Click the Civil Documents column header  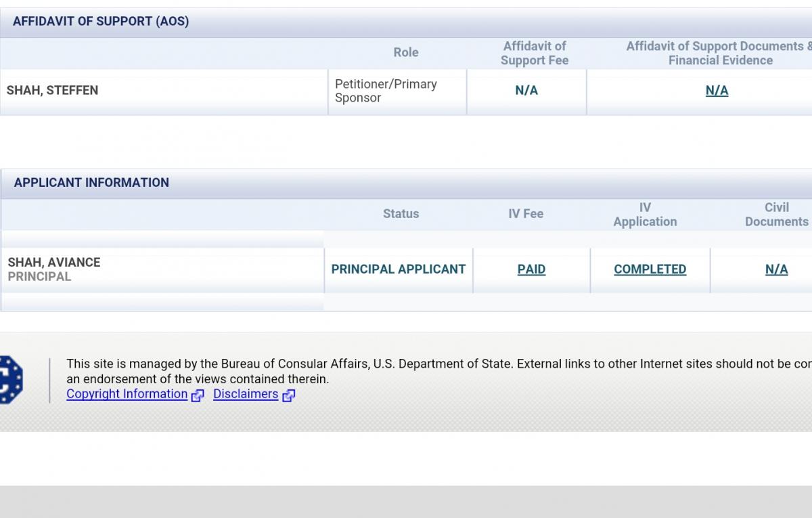[776, 215]
